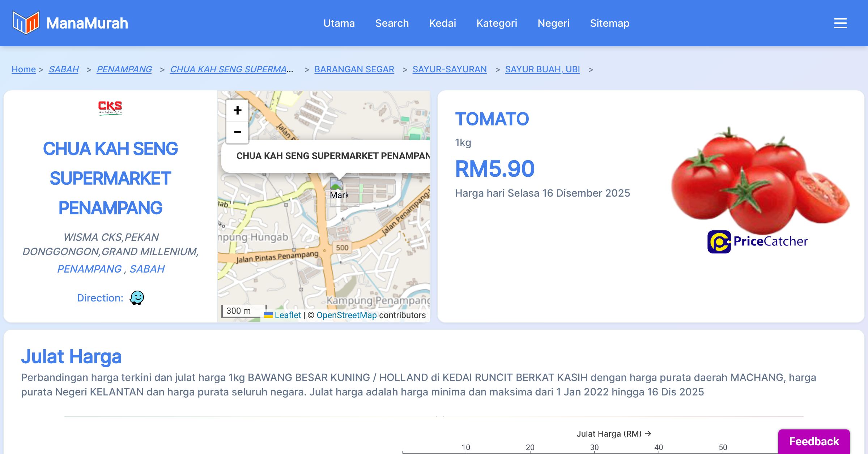
Task: Select Negeri in the top navigation
Action: [553, 23]
